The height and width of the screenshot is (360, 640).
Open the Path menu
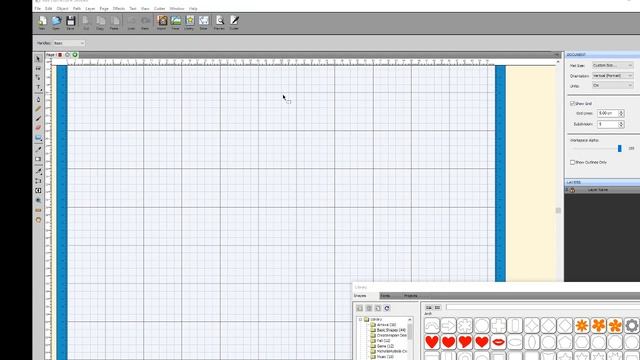(x=77, y=9)
